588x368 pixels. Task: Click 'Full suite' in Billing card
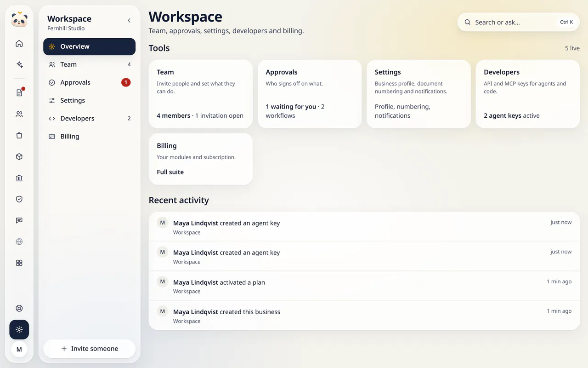pyautogui.click(x=170, y=172)
